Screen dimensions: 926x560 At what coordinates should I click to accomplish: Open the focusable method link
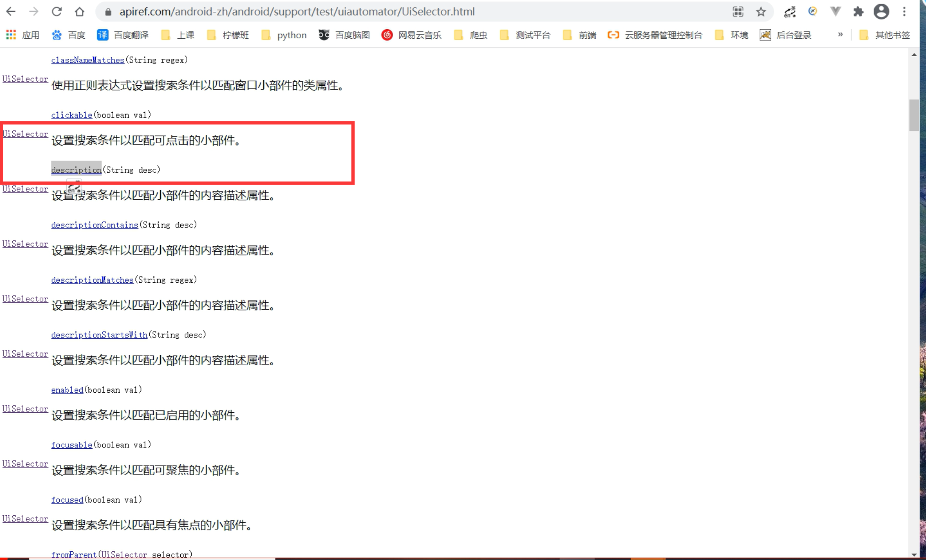click(x=72, y=445)
